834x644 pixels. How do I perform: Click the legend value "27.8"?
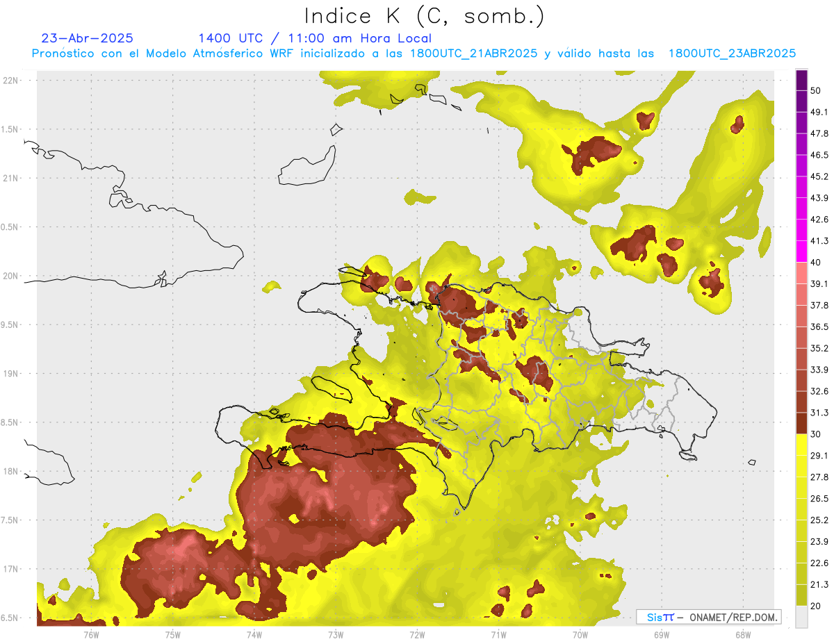point(819,477)
